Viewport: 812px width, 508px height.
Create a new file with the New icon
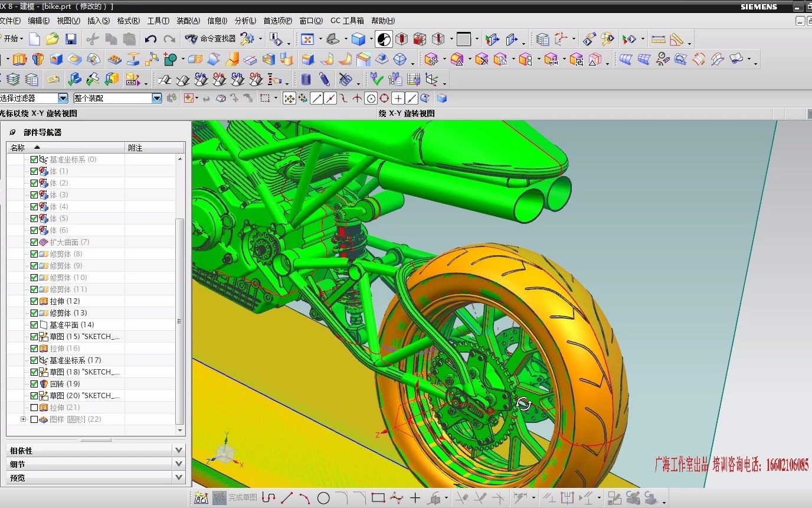(x=34, y=39)
